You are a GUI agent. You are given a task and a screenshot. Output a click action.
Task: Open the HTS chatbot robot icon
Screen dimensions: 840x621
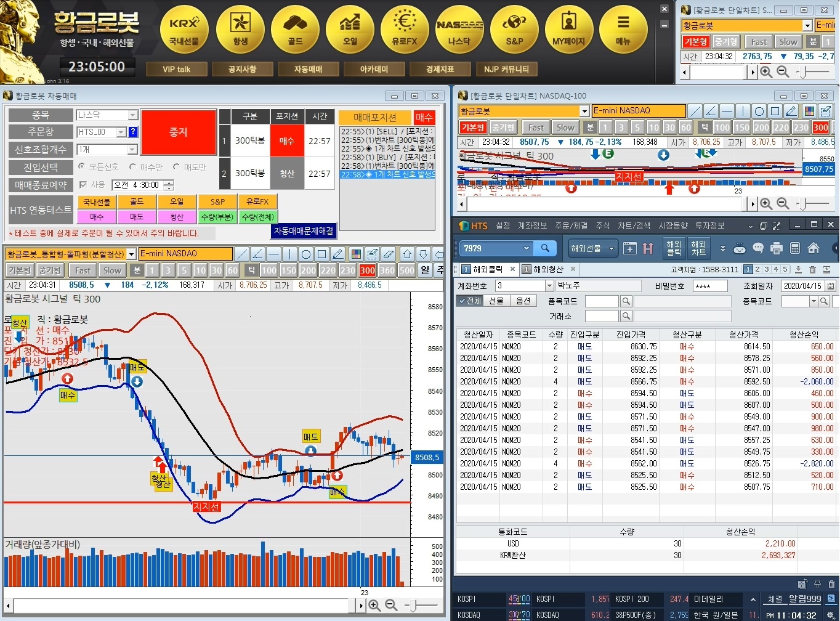(x=740, y=248)
